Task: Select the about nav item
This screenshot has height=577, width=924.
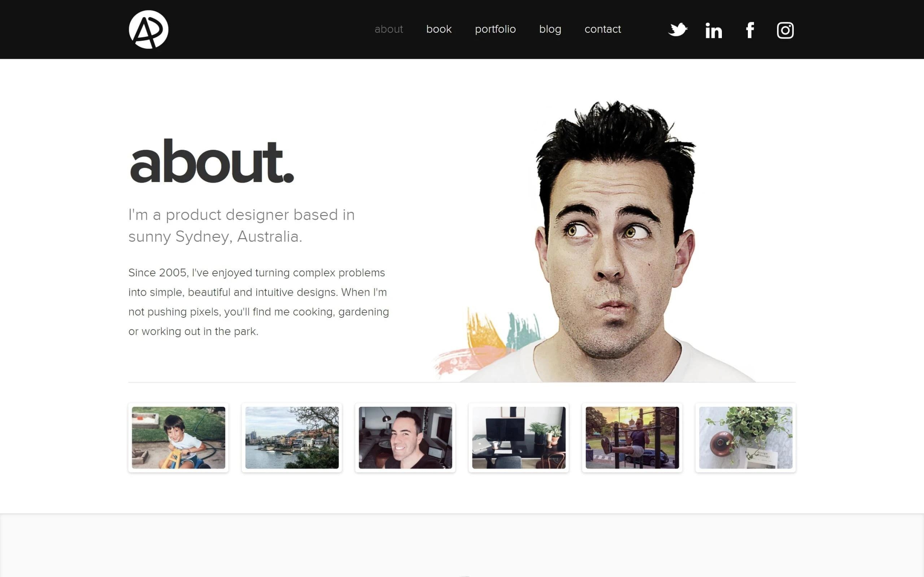Action: coord(388,29)
